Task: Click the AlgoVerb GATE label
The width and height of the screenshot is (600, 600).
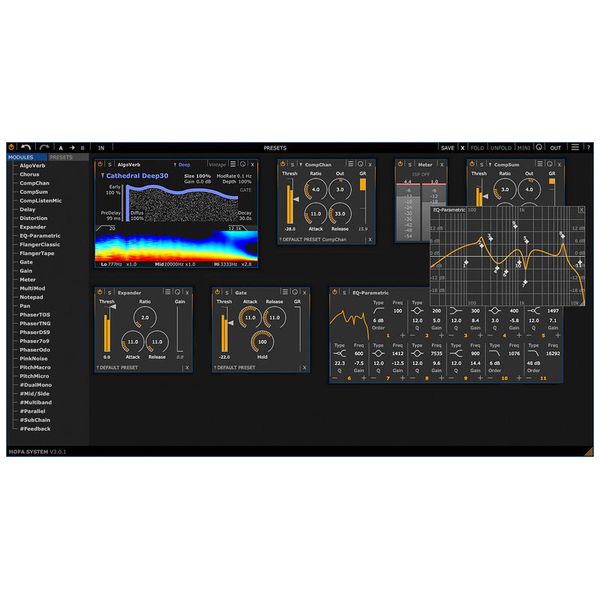Action: coord(245,190)
